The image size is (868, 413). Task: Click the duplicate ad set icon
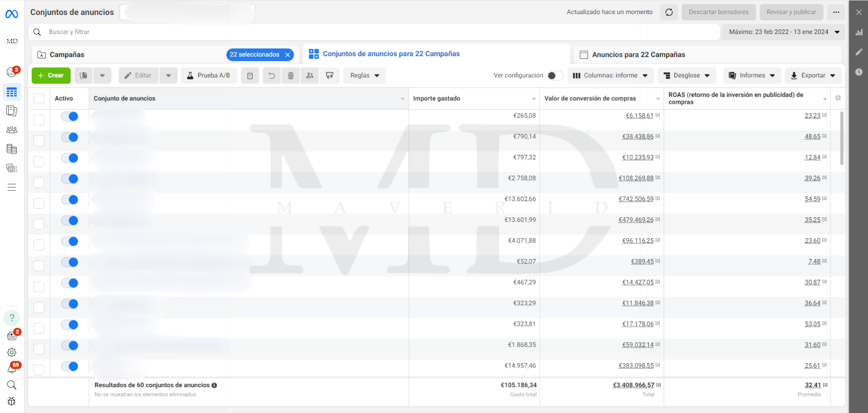pyautogui.click(x=84, y=75)
